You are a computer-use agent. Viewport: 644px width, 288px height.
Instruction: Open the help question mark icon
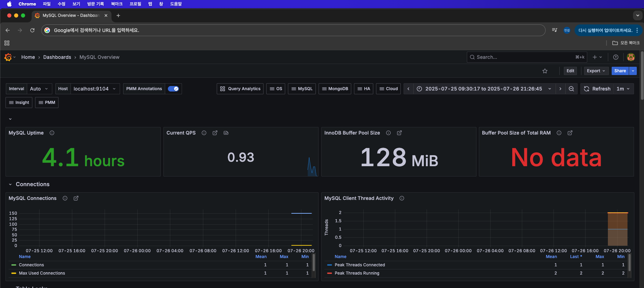click(x=616, y=57)
